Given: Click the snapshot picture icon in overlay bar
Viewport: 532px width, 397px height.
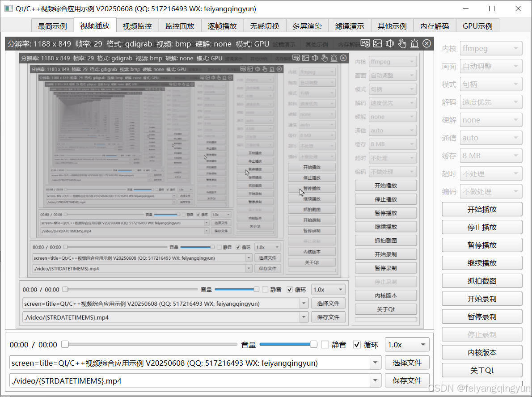Looking at the screenshot, I should [x=378, y=43].
